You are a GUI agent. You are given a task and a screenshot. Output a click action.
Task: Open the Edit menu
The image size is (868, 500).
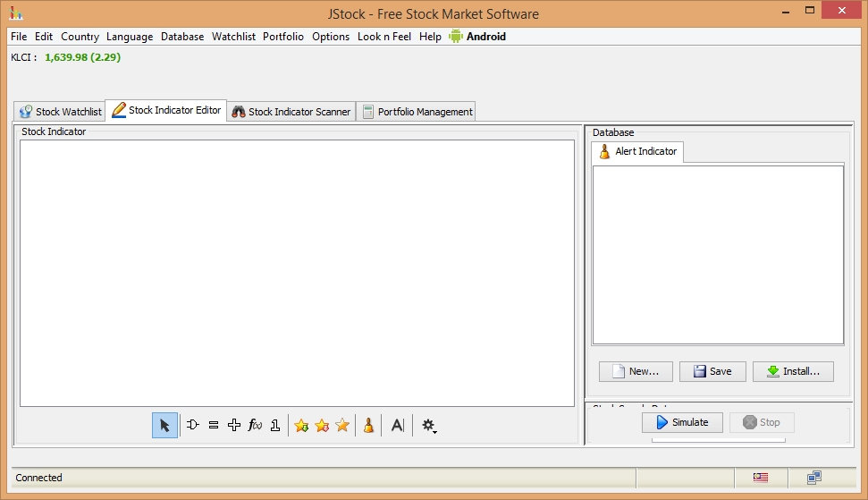tap(44, 37)
